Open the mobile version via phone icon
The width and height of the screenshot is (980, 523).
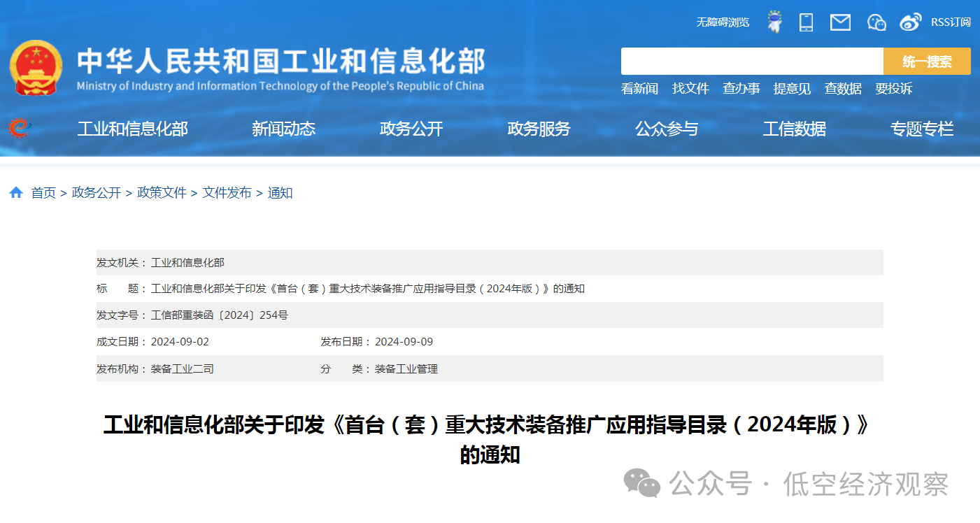point(806,22)
